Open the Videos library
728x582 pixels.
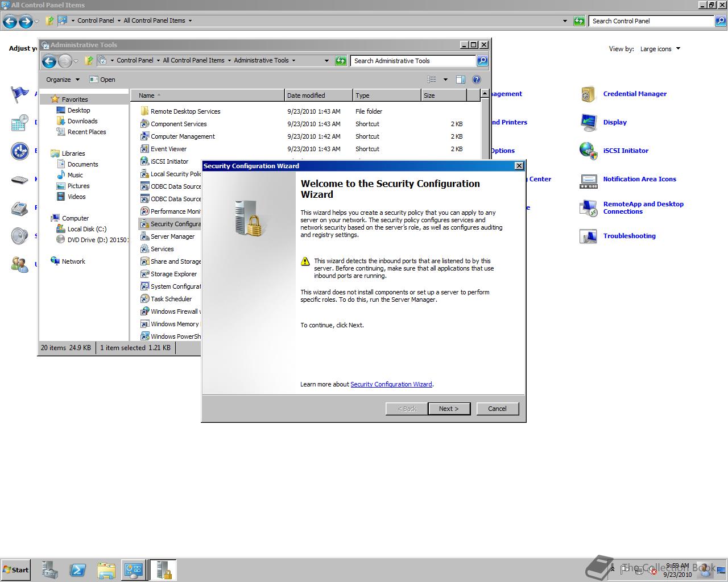click(x=71, y=197)
